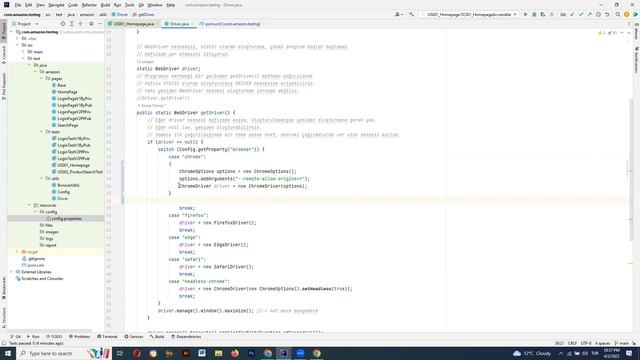Click the Select Opened File target icon
Image resolution: width=640 pixels, height=360 pixels.
[63, 24]
